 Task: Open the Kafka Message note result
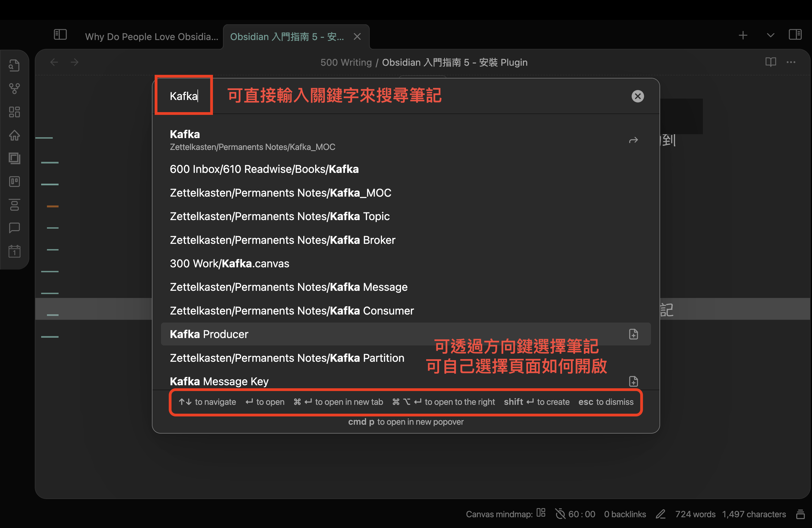point(406,287)
